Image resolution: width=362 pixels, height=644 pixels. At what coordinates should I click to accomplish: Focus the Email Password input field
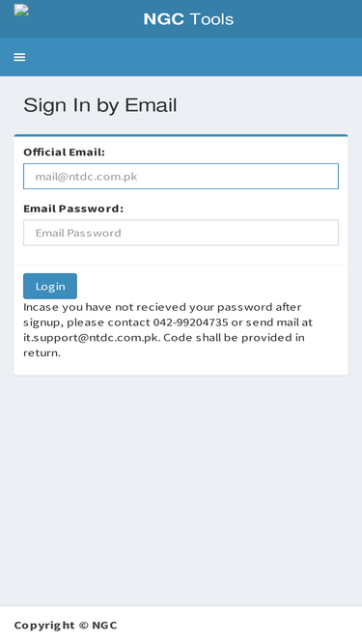pos(181,233)
